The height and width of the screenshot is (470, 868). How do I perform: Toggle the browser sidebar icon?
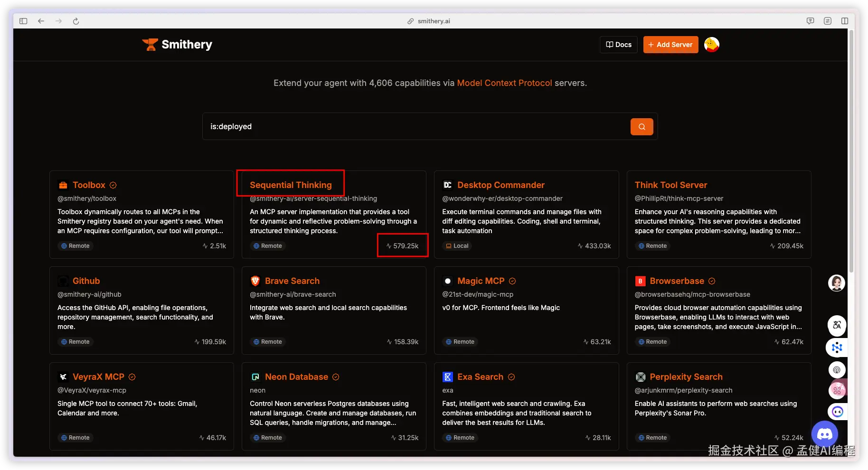[x=23, y=21]
